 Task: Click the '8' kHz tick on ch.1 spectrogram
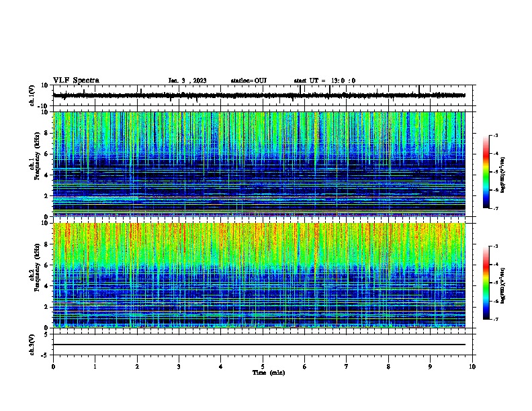click(46, 133)
